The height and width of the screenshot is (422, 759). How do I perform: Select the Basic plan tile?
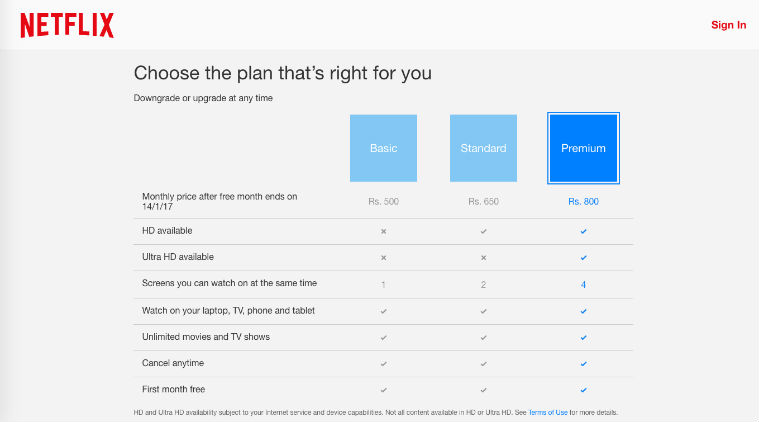click(x=383, y=148)
